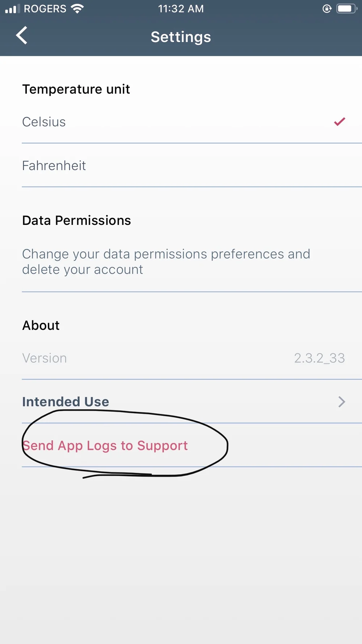Select the Fahrenheit temperature unit

click(54, 166)
